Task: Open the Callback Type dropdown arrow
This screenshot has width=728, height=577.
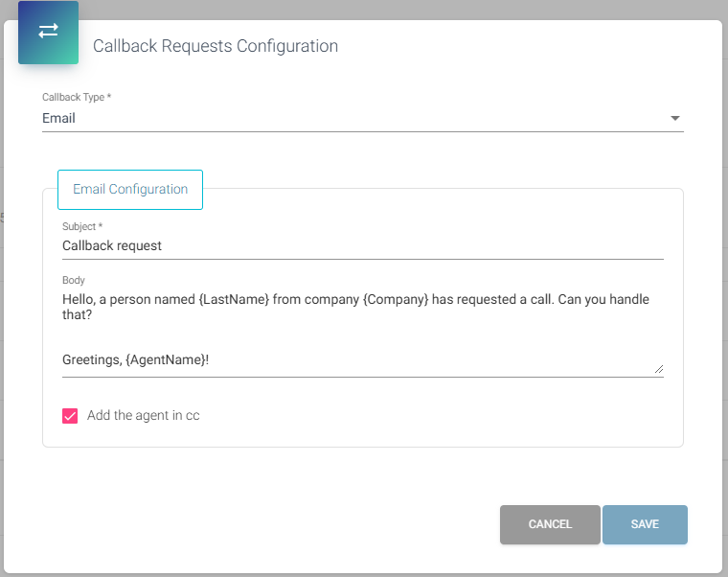Action: pyautogui.click(x=674, y=119)
